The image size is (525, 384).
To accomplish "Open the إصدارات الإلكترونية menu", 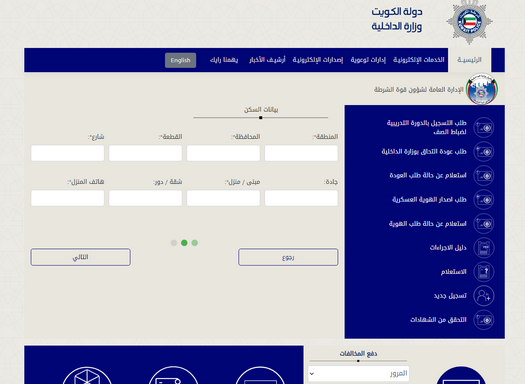I will coord(318,60).
